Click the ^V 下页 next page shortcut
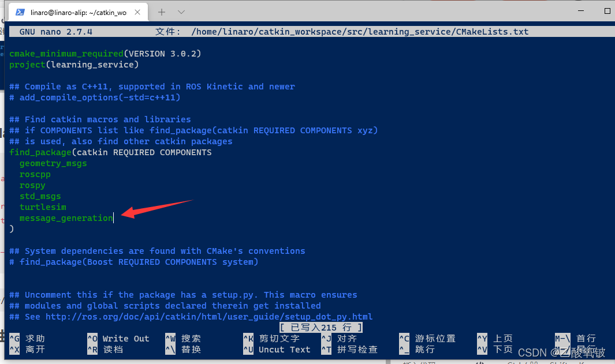The width and height of the screenshot is (615, 364). pyautogui.click(x=495, y=349)
